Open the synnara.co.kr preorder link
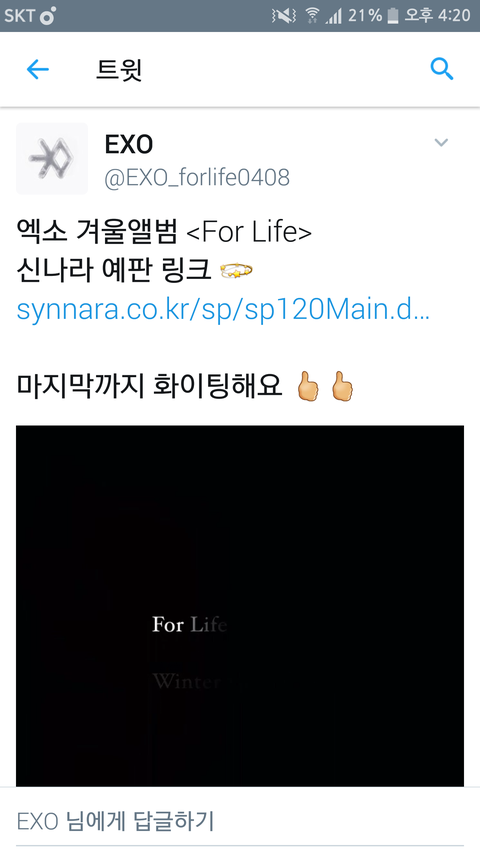 point(223,309)
